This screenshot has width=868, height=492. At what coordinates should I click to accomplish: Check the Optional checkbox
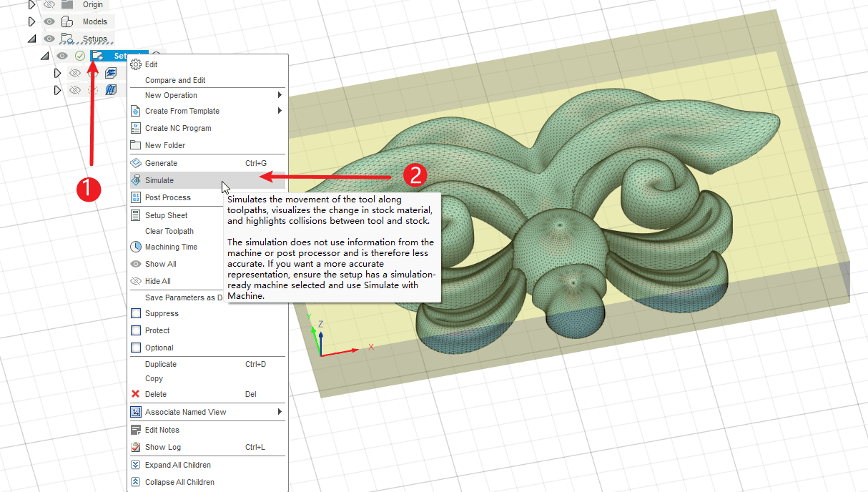[x=136, y=348]
